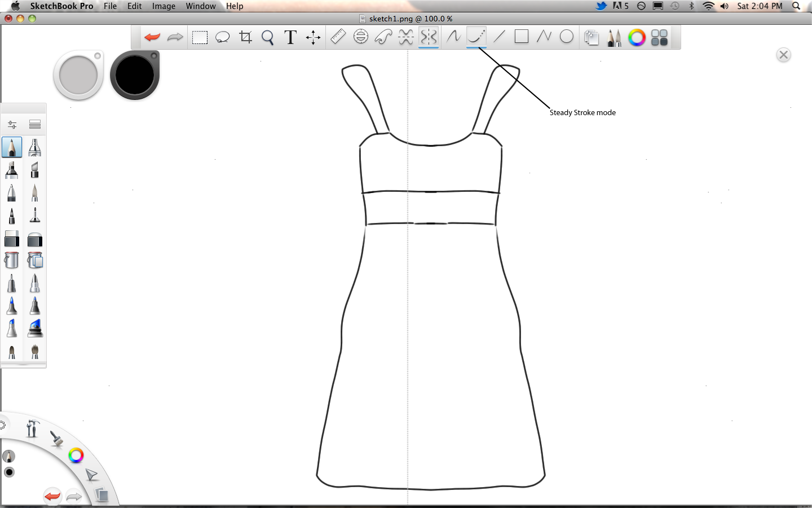812x508 pixels.
Task: Open the SketchBook Pro application menu
Action: point(61,6)
